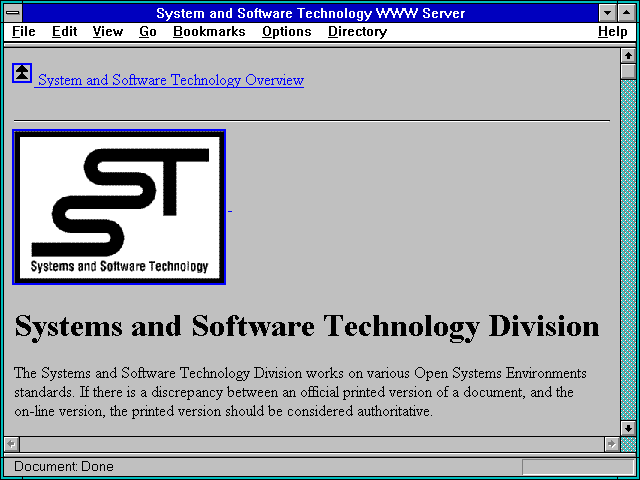
Task: Click the window title bar
Action: tap(311, 13)
